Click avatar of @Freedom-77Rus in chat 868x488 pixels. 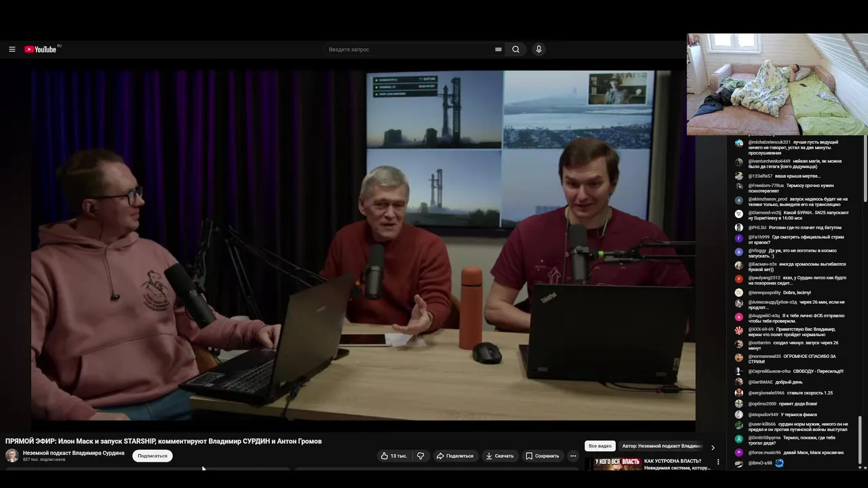[739, 186]
